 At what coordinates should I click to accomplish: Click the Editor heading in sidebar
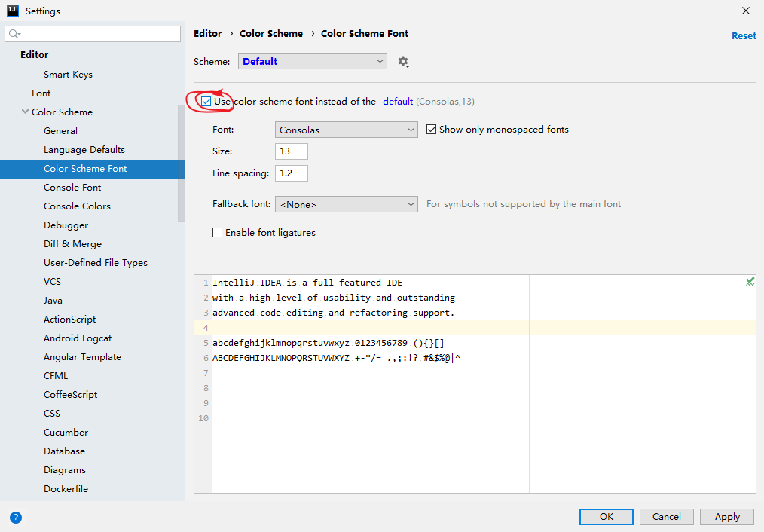click(34, 54)
